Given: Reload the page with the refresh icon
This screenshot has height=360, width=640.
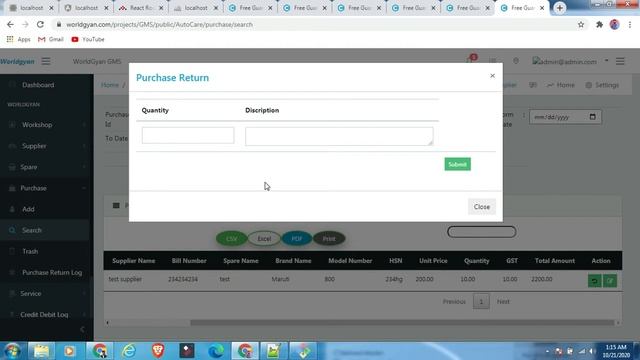Looking at the screenshot, I should coord(40,24).
